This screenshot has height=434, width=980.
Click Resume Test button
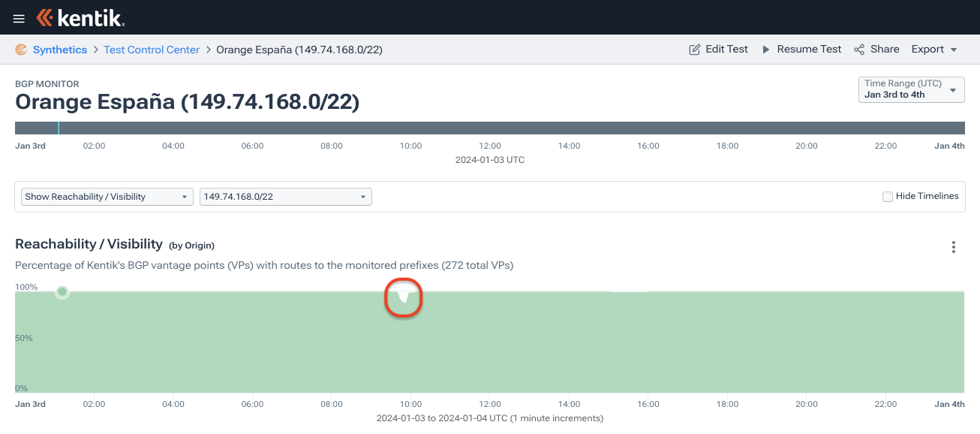pos(801,49)
